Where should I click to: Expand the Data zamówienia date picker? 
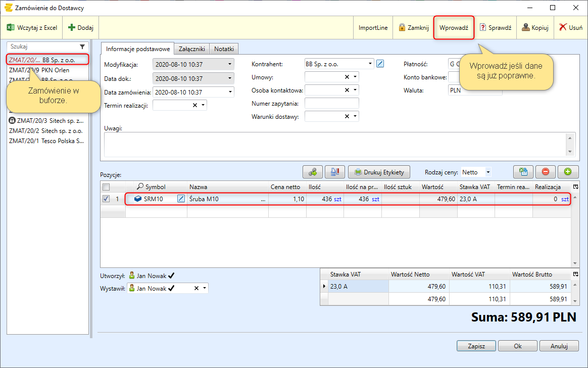(230, 92)
